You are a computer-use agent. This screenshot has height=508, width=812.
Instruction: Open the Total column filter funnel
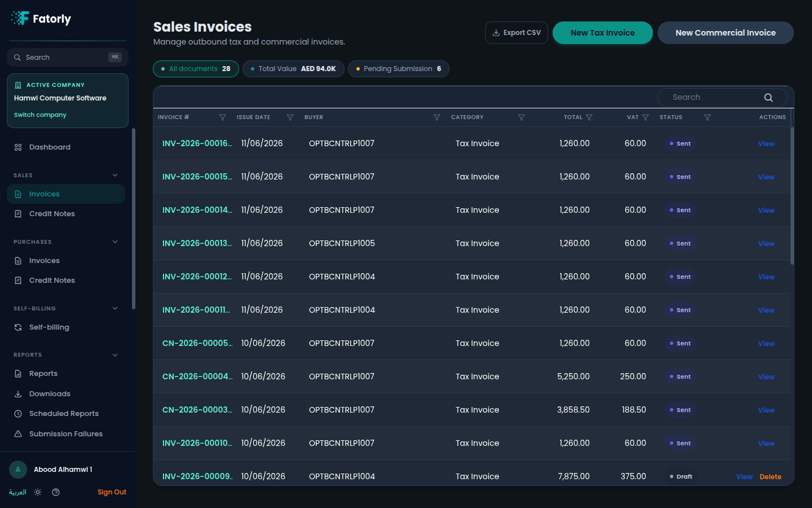[x=589, y=117]
